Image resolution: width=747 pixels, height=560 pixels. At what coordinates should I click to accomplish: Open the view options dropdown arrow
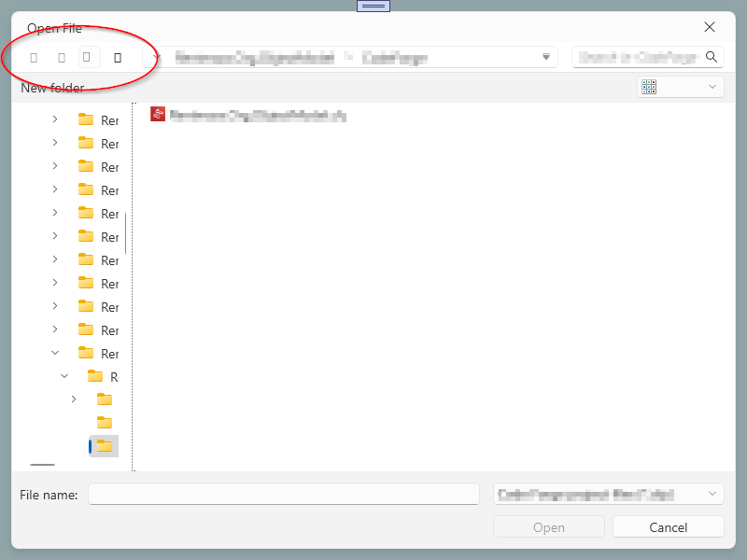click(713, 87)
